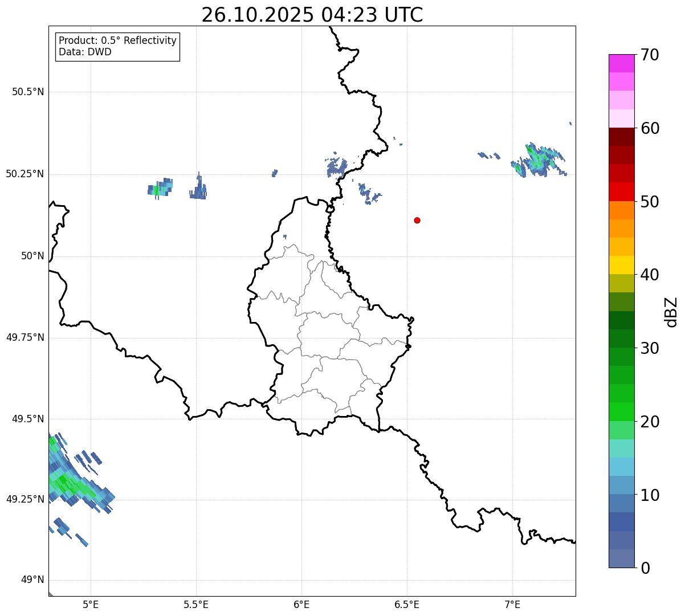Click the 50.25°N latitude label

click(x=25, y=174)
